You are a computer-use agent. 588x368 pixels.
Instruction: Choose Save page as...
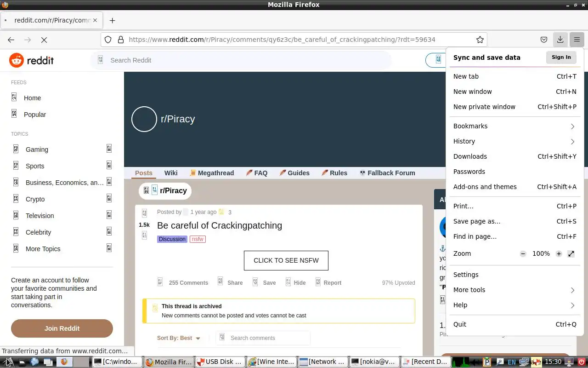click(514, 221)
